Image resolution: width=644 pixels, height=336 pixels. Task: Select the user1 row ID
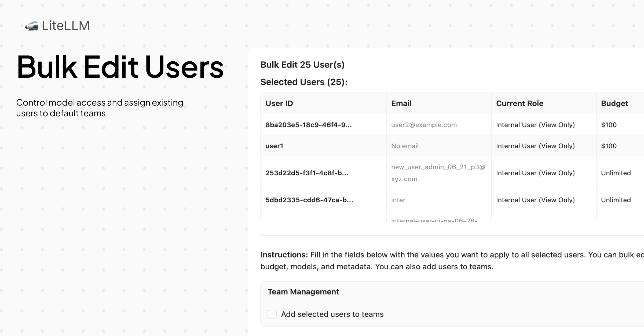[x=274, y=146]
